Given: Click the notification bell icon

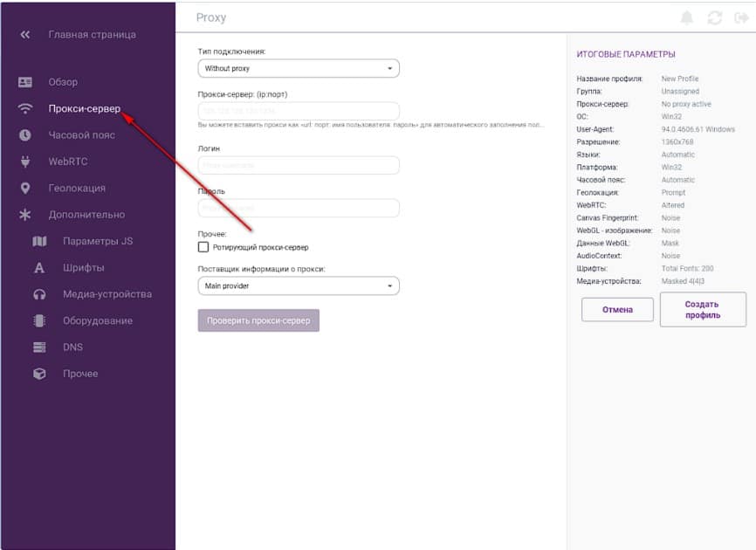Looking at the screenshot, I should pos(688,18).
